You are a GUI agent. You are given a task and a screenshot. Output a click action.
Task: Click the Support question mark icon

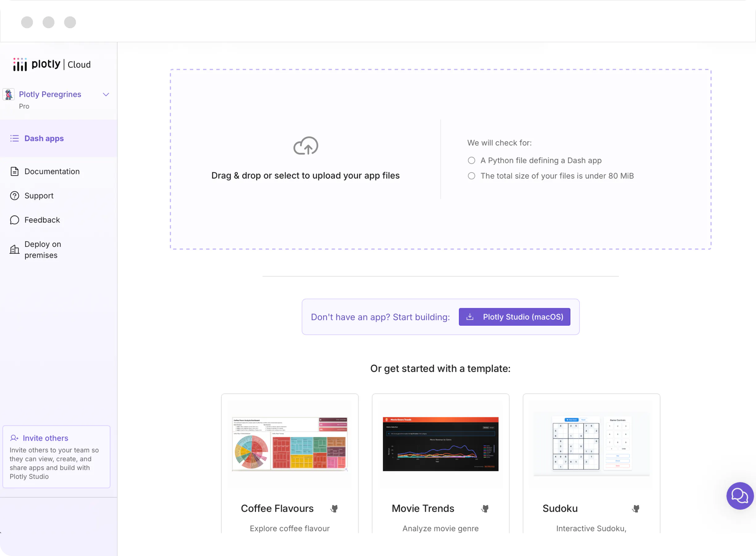click(15, 196)
